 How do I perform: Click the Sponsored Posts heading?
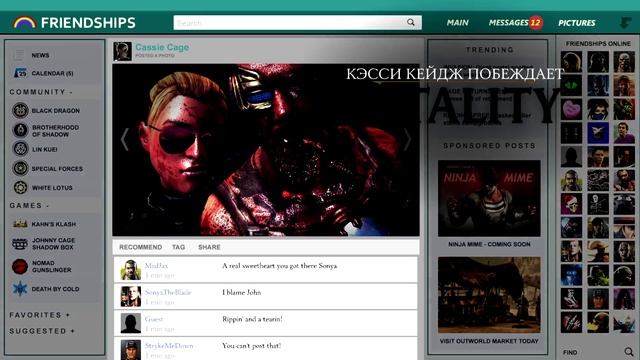pos(489,146)
